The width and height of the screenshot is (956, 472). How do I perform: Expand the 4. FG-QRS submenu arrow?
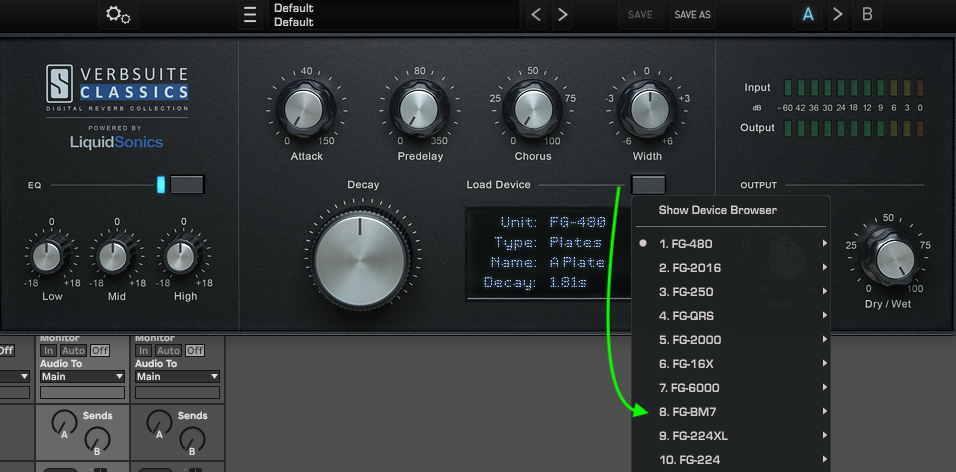pos(824,315)
